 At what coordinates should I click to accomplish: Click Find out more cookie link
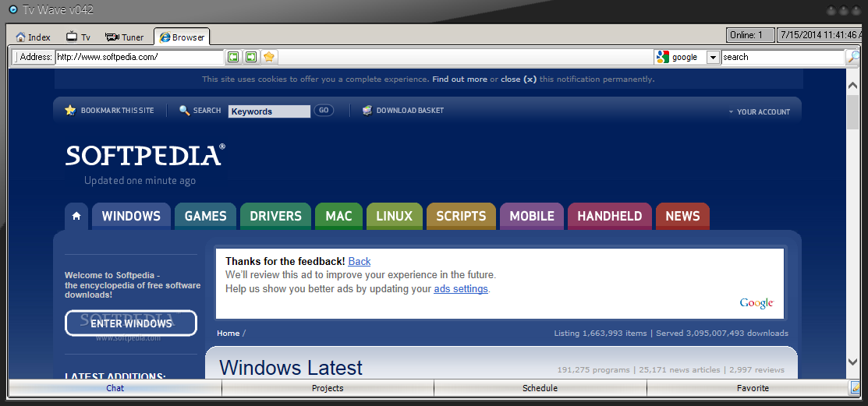click(x=460, y=79)
